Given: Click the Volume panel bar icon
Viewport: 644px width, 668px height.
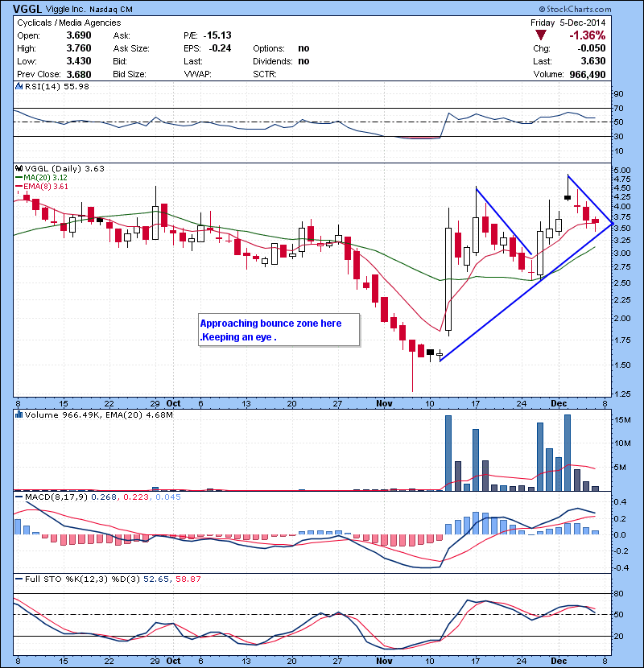Looking at the screenshot, I should 19,414.
